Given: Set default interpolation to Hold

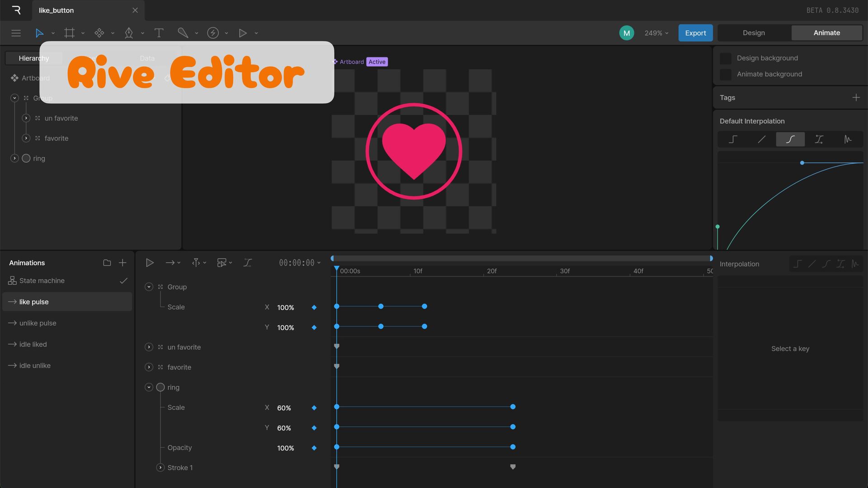Looking at the screenshot, I should (x=733, y=140).
